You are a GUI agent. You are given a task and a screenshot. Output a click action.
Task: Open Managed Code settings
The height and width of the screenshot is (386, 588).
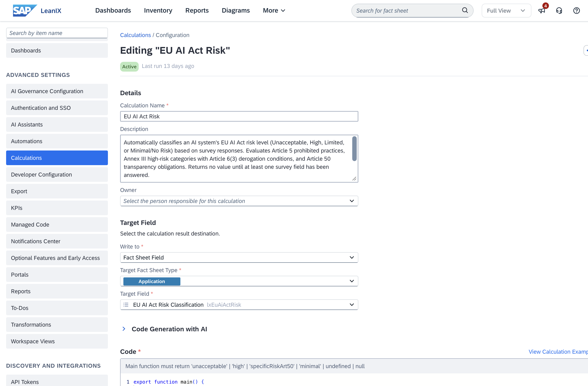[57, 225]
